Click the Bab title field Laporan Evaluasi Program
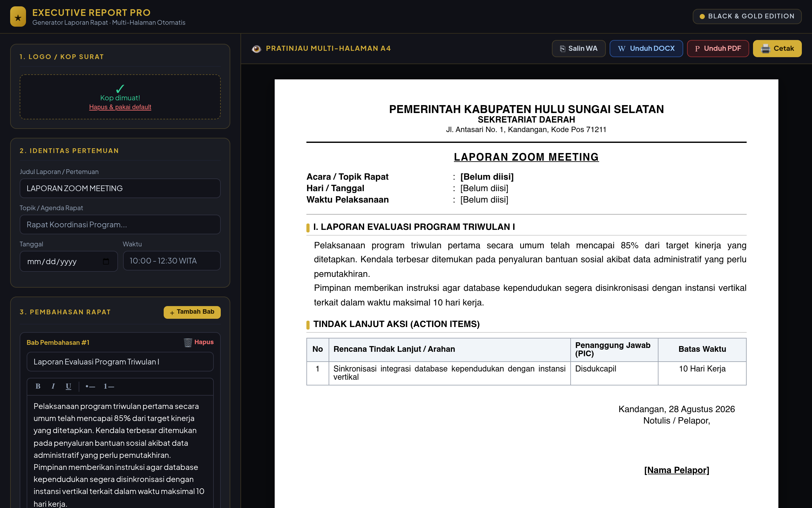Viewport: 812px width, 508px height. [x=120, y=362]
